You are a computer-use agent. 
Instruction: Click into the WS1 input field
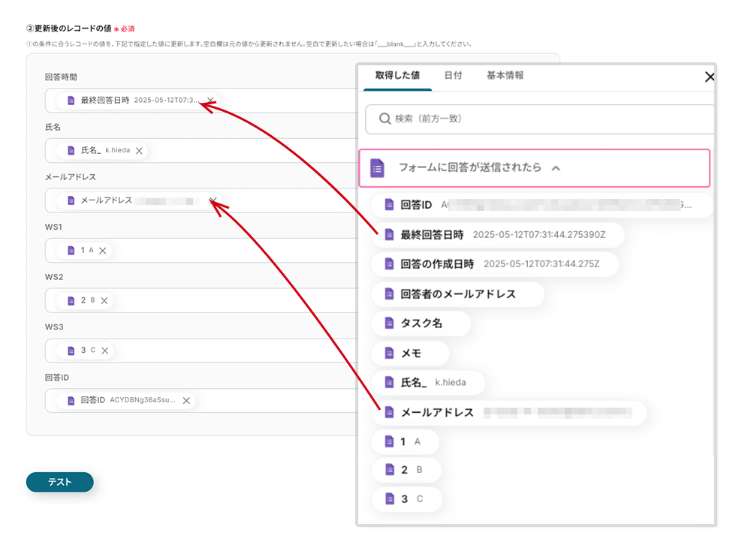point(225,251)
